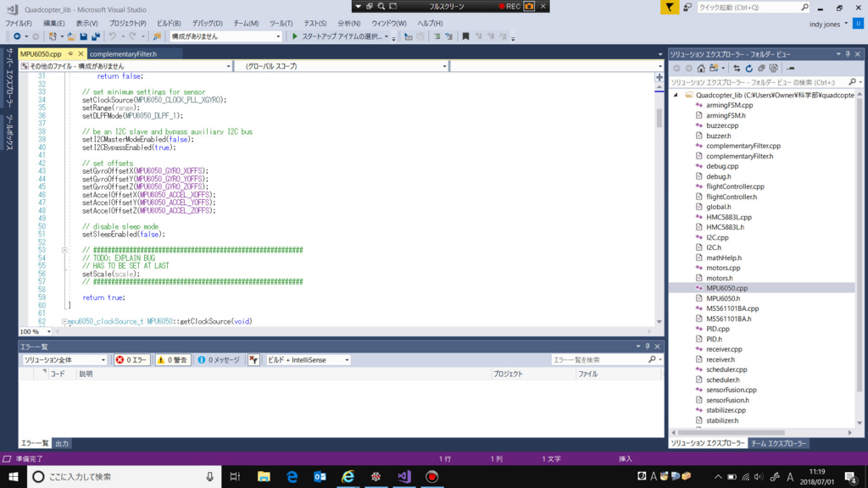The image size is (868, 488).
Task: Open the startup item selection dropdown
Action: coord(386,36)
